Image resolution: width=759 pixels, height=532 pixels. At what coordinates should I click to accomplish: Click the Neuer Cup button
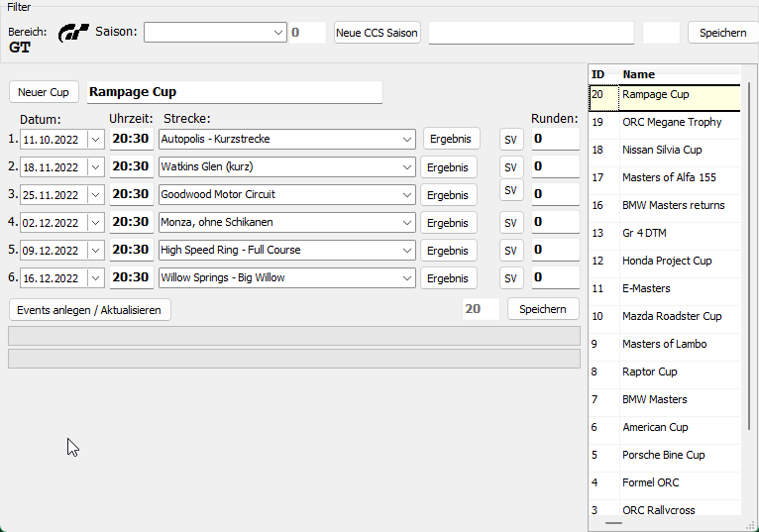click(x=44, y=92)
